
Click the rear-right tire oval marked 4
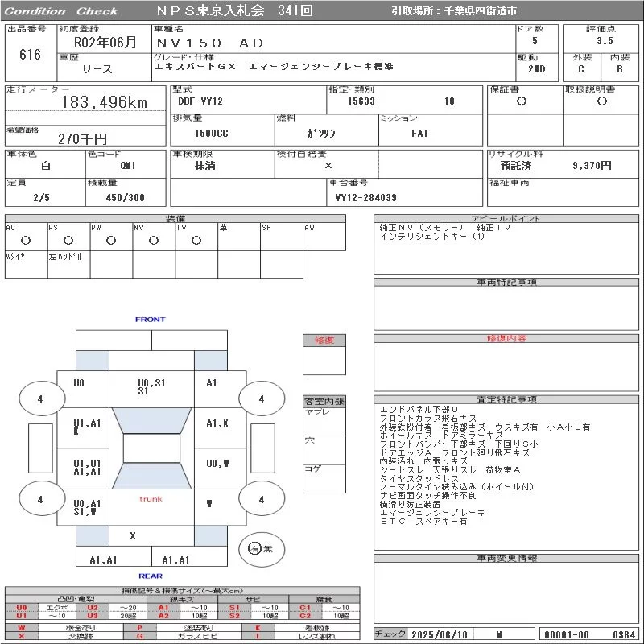pos(262,499)
